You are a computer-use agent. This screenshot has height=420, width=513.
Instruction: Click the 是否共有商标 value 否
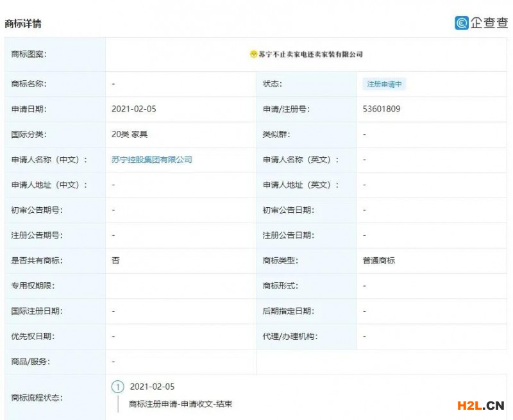[x=115, y=261]
